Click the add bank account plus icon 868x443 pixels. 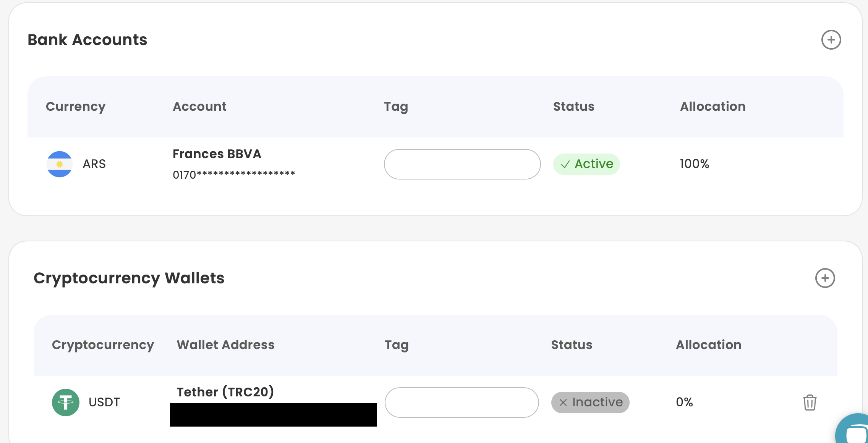pyautogui.click(x=831, y=40)
